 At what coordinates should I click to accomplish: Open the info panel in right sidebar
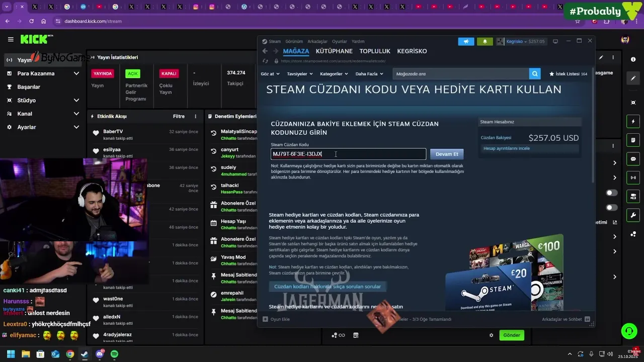click(633, 59)
